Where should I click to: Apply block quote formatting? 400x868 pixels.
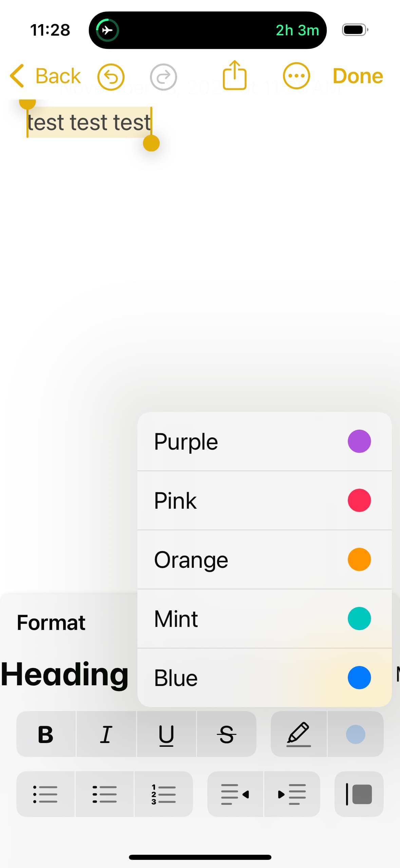(359, 794)
